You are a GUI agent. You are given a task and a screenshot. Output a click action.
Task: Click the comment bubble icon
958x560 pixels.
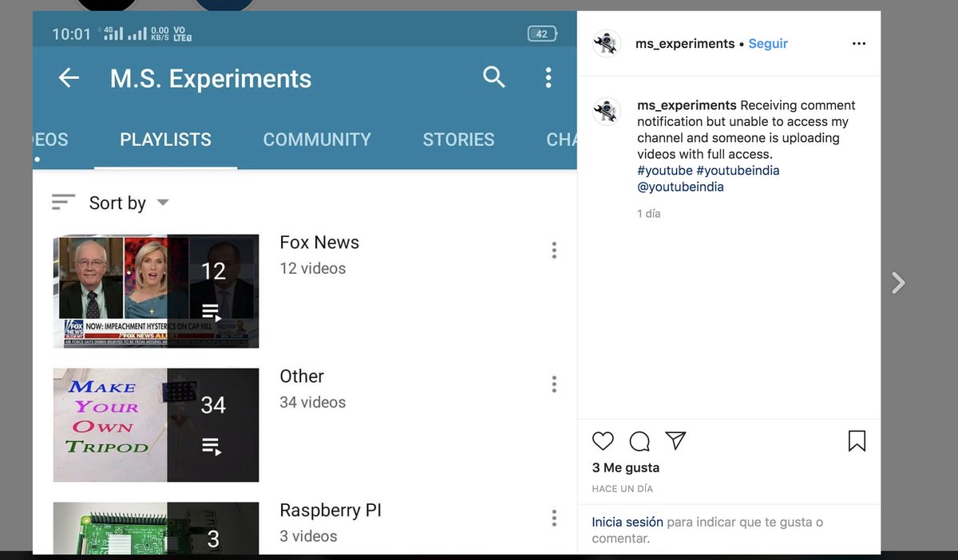[639, 441]
